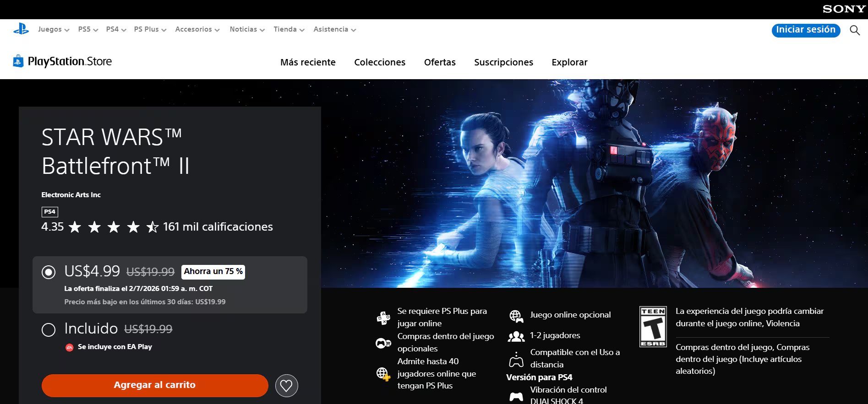Click the Ahorra un 75 % badge
This screenshot has width=868, height=404.
213,272
